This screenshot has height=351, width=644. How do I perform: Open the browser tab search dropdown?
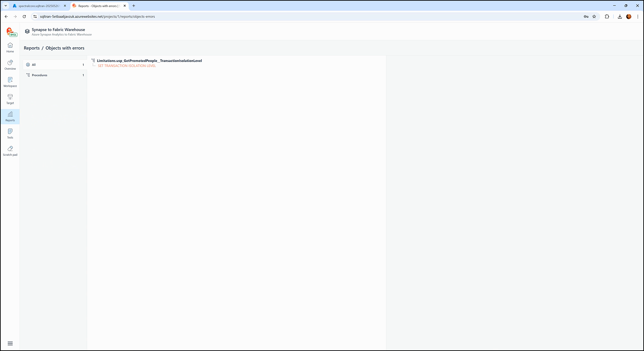6,6
